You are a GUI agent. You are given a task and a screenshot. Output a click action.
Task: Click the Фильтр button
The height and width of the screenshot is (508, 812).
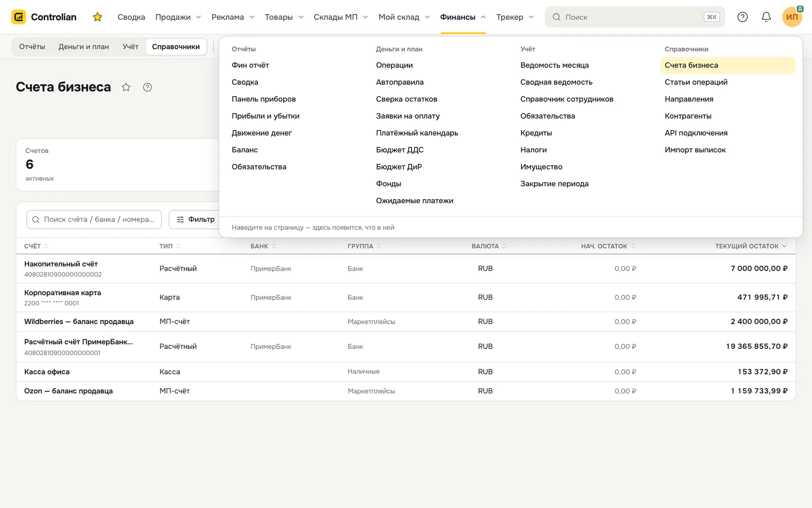tap(195, 219)
